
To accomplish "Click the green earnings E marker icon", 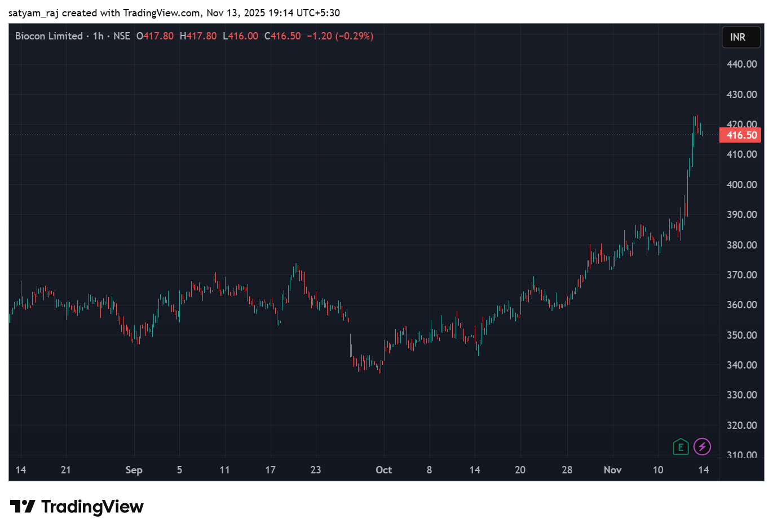I will (x=680, y=446).
